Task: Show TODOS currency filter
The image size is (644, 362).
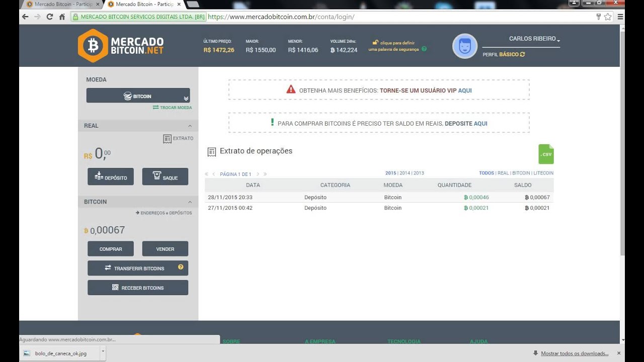Action: pyautogui.click(x=487, y=173)
